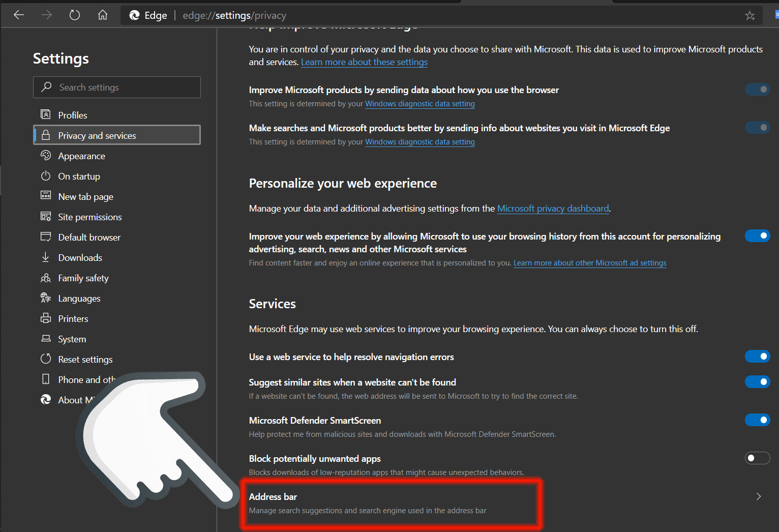Viewport: 779px width, 532px height.
Task: Click the Site permissions icon
Action: 46,217
